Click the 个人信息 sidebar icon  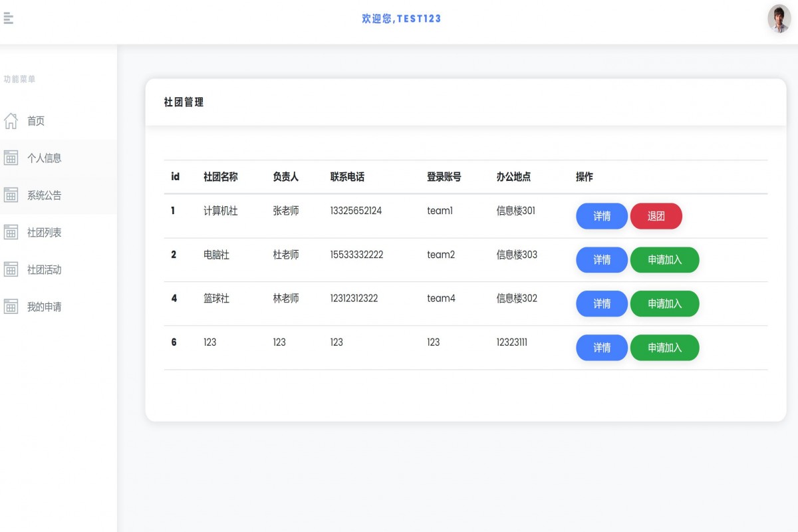(x=10, y=158)
